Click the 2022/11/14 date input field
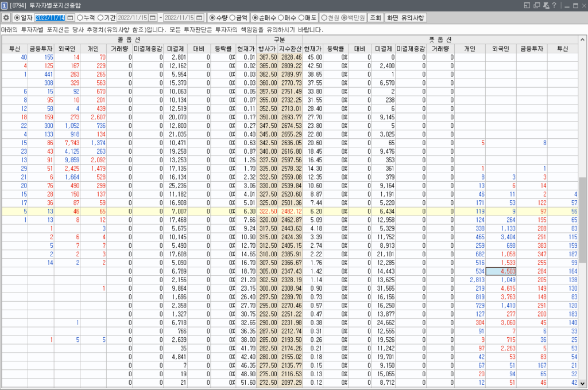588x390 pixels. (51, 17)
